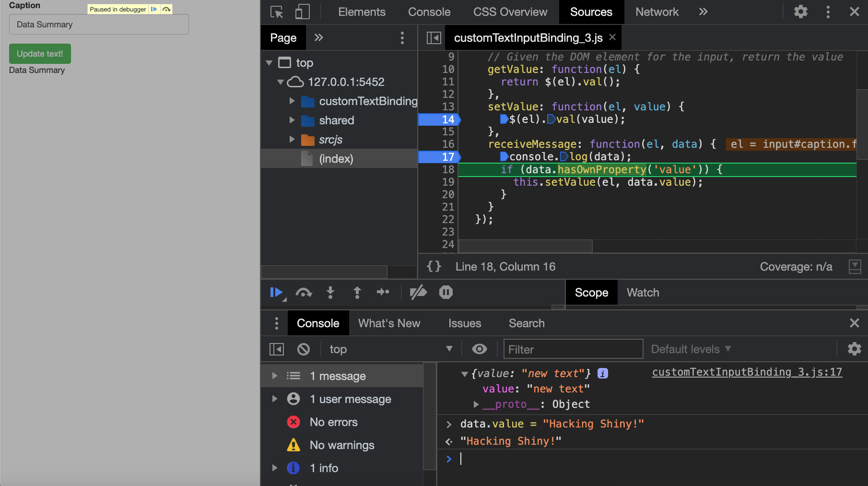Select the No warnings filter row
The height and width of the screenshot is (486, 868).
[x=342, y=445]
